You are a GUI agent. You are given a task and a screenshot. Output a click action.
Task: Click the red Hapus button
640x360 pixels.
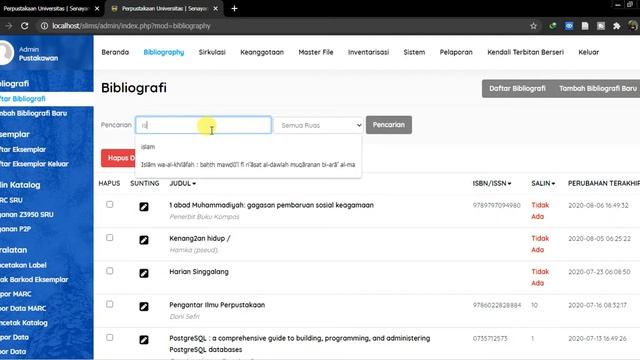118,158
